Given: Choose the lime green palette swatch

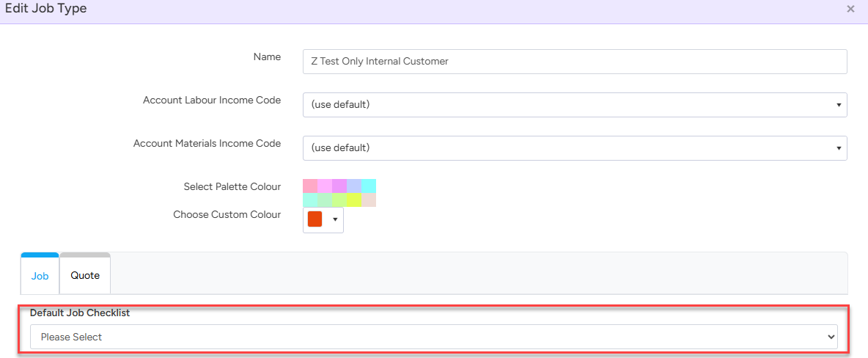Looking at the screenshot, I should [x=339, y=200].
